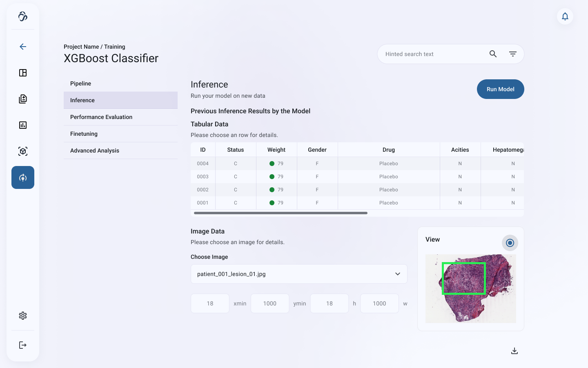Select table row with ID 0002
The image size is (588, 368).
(357, 190)
